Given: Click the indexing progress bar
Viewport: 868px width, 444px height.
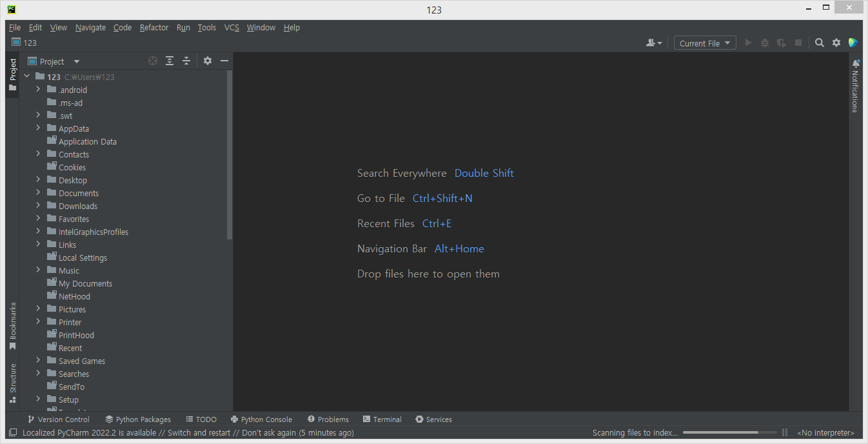Looking at the screenshot, I should coord(730,433).
